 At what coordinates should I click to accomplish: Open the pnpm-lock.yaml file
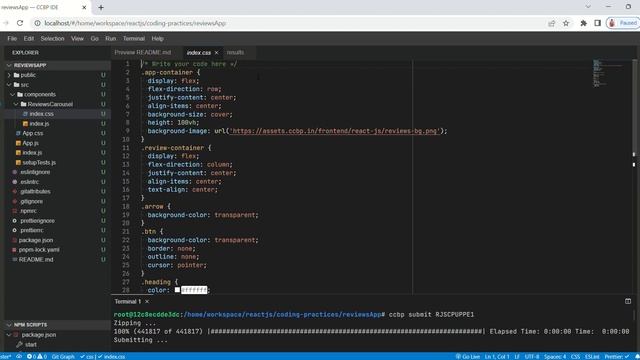(39, 250)
